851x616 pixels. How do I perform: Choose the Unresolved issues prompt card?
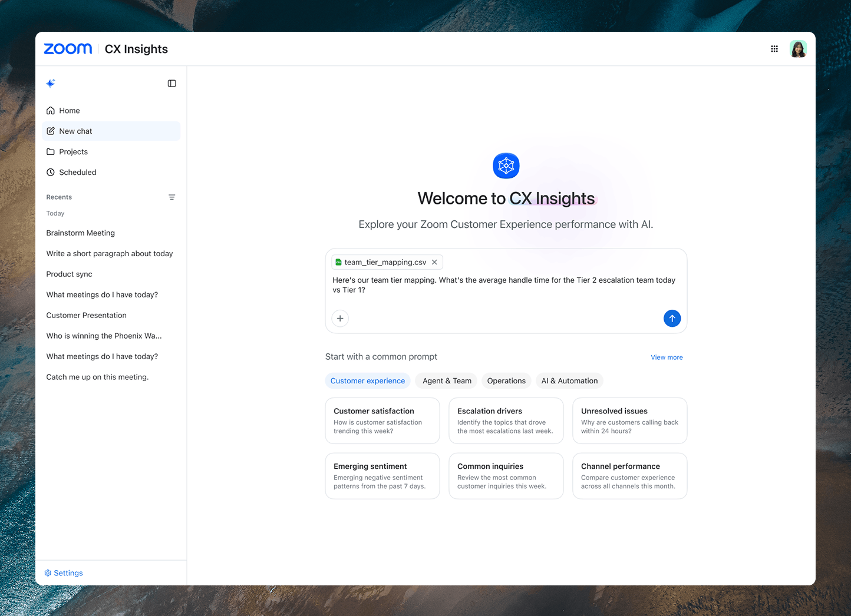pyautogui.click(x=630, y=420)
